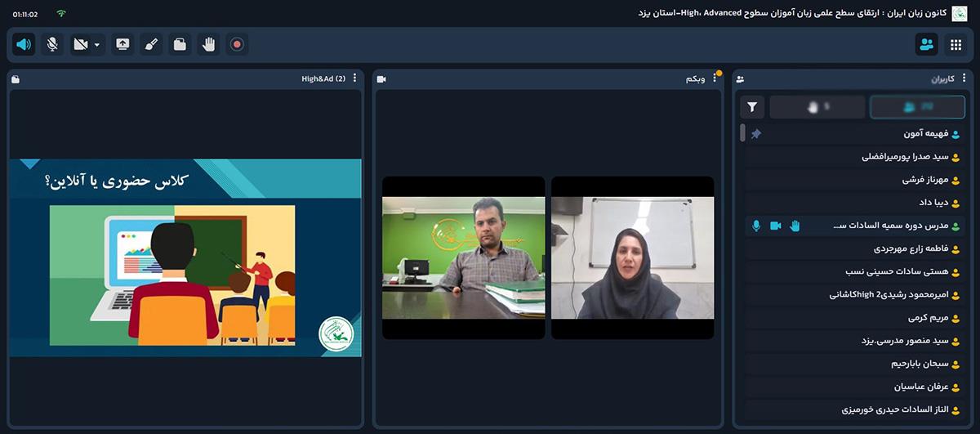This screenshot has height=434, width=980.
Task: Select user مریم کرمی
Action: pos(856,318)
